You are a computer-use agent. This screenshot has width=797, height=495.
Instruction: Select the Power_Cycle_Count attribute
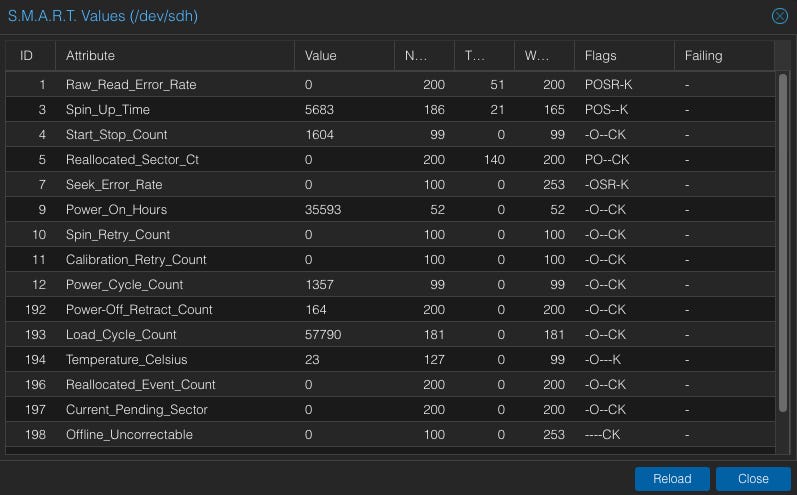tap(125, 285)
